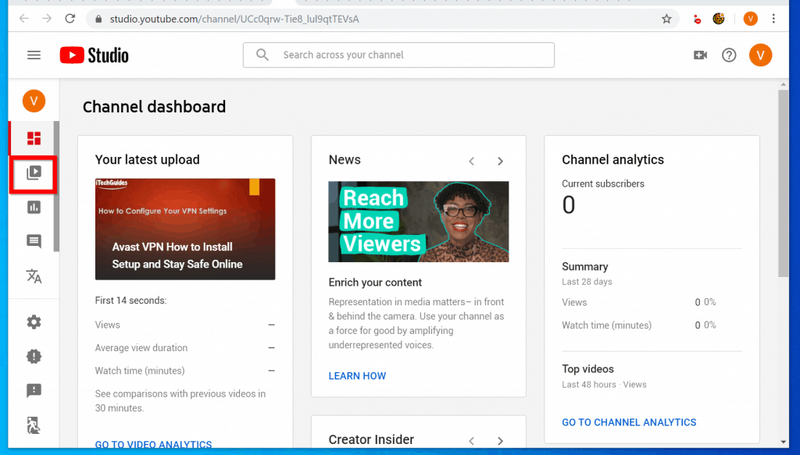Open the Videos sidebar icon
Image resolution: width=800 pixels, height=455 pixels.
point(34,173)
